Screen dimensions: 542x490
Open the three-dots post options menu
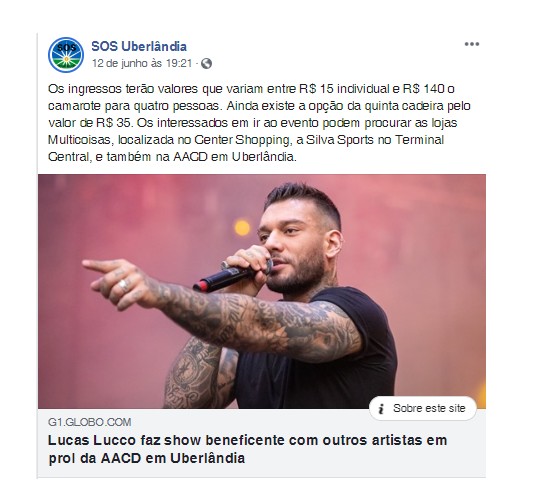coord(471,44)
